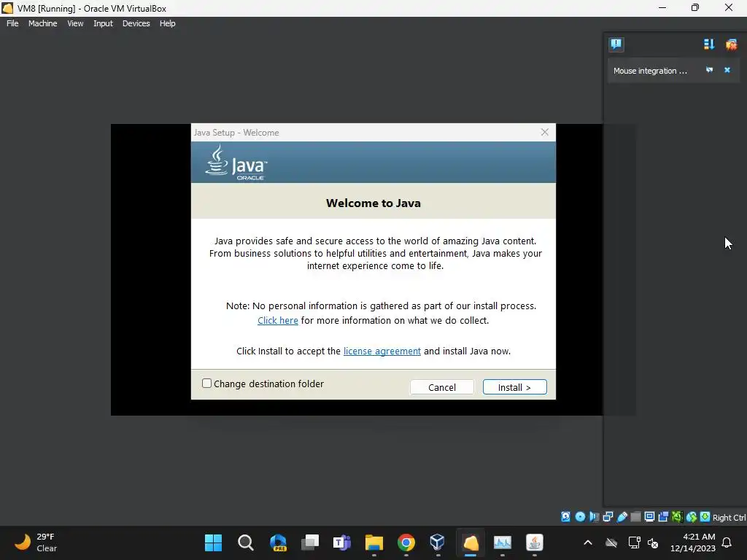Open the Help menu

tap(167, 23)
